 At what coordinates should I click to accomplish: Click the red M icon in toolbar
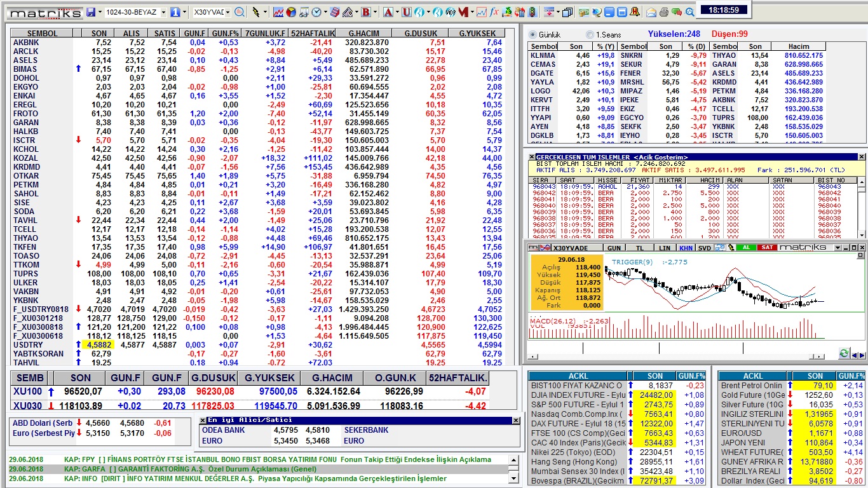pyautogui.click(x=463, y=12)
